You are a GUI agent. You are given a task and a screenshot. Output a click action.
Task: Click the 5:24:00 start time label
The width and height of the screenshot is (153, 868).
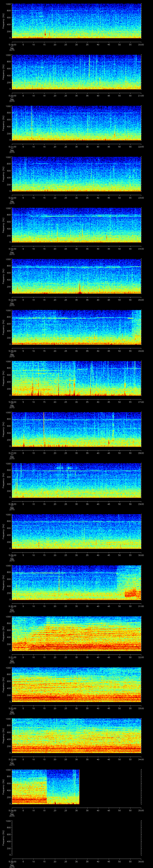click(x=12, y=300)
